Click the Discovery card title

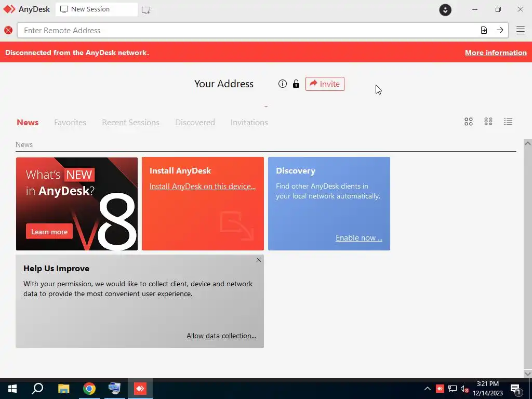296,170
